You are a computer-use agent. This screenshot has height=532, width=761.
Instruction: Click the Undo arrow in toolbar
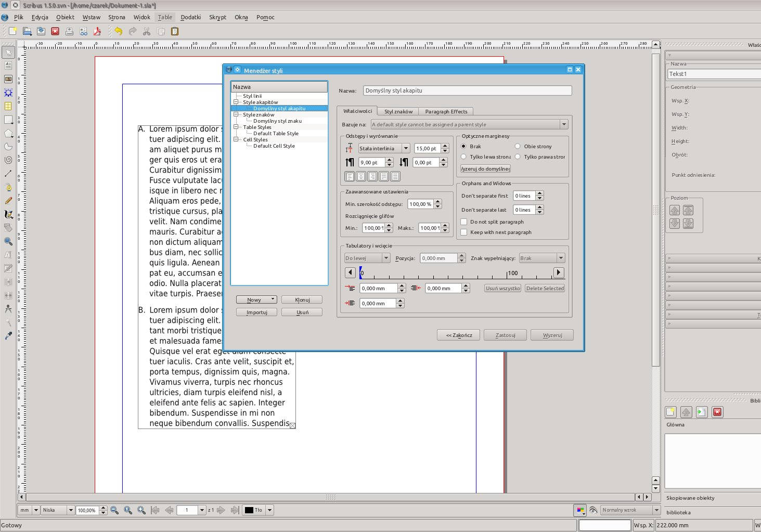point(119,31)
